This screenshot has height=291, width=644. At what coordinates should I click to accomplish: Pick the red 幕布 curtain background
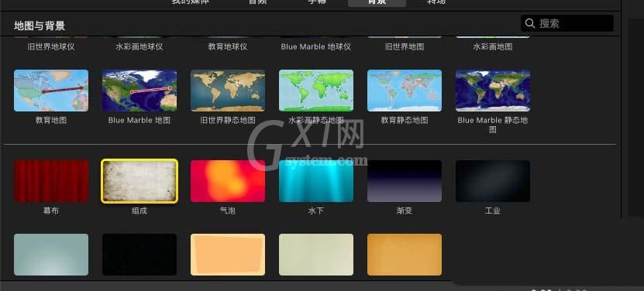click(x=51, y=181)
